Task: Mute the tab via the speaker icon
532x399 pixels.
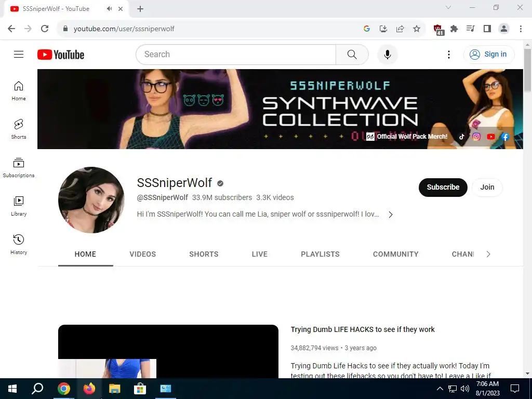Action: click(x=109, y=9)
